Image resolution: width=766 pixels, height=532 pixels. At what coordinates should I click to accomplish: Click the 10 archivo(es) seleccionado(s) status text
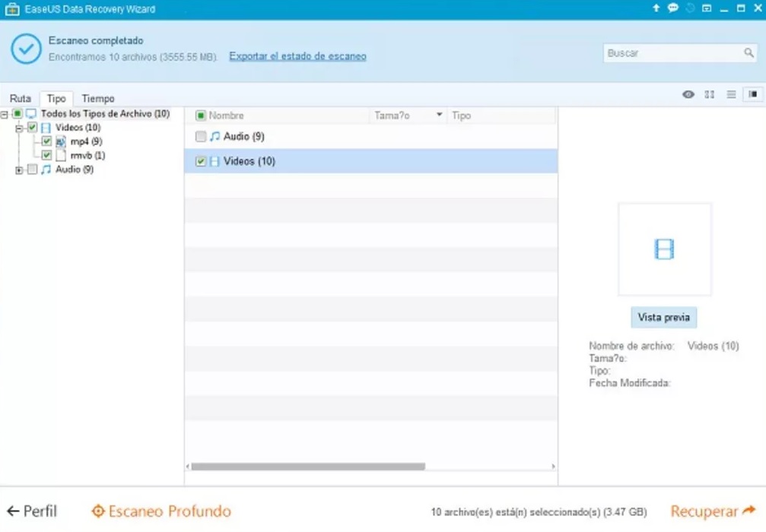[539, 512]
